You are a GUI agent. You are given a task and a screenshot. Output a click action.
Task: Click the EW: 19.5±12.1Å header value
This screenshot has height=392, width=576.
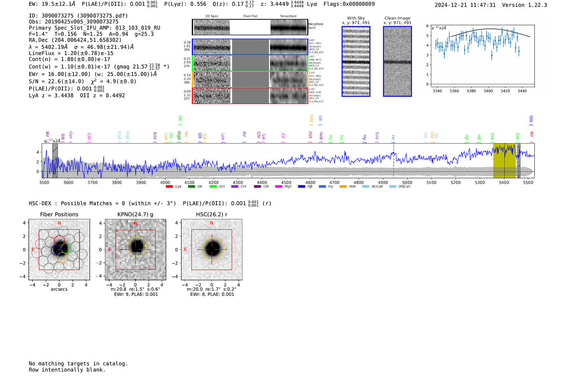click(52, 4)
